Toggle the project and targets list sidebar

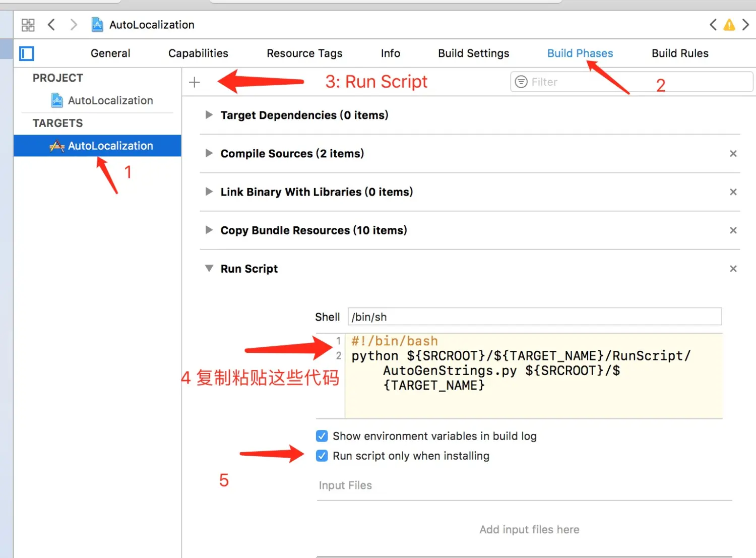[26, 53]
